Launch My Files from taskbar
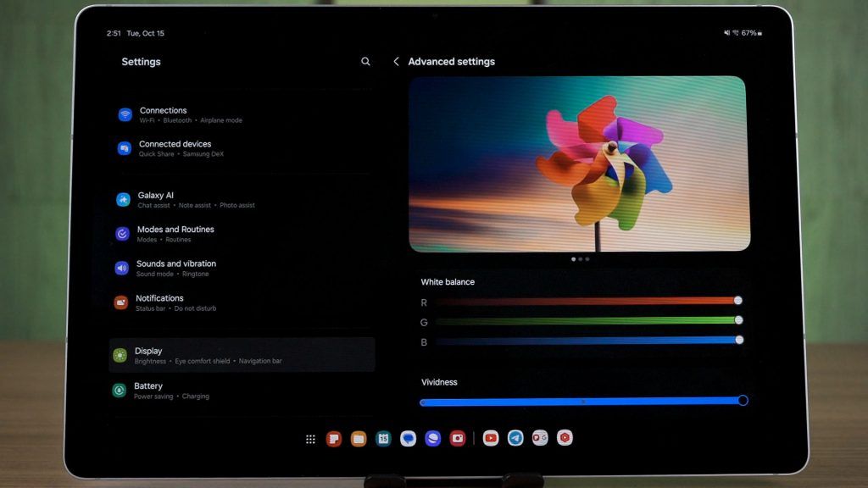Image resolution: width=868 pixels, height=488 pixels. 359,439
